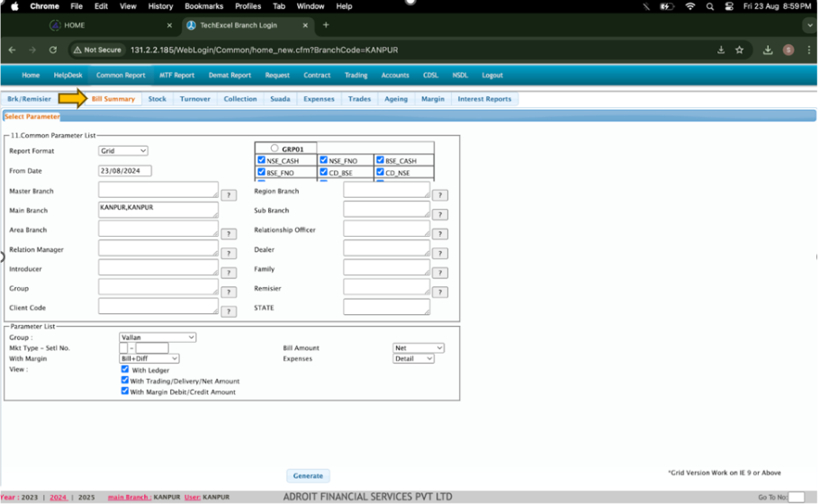Click the help button beside Client Code
Viewport: 820px width, 504px height.
(x=229, y=311)
